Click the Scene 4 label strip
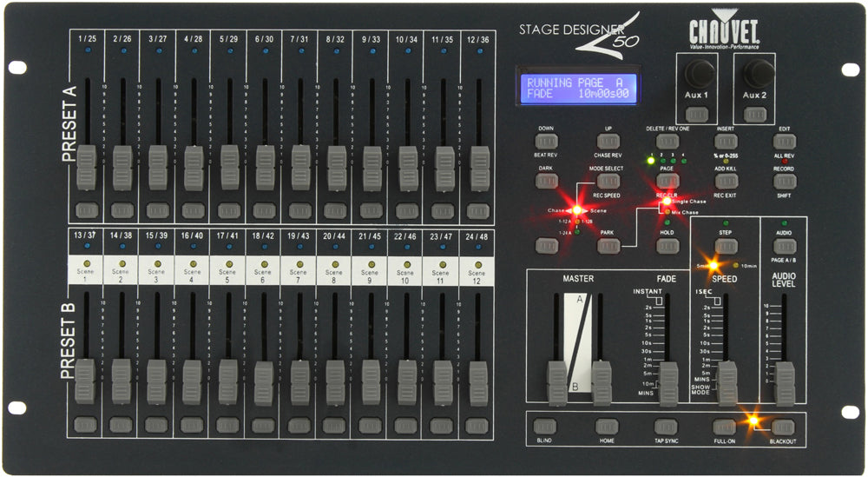This screenshot has width=868, height=477. [193, 270]
